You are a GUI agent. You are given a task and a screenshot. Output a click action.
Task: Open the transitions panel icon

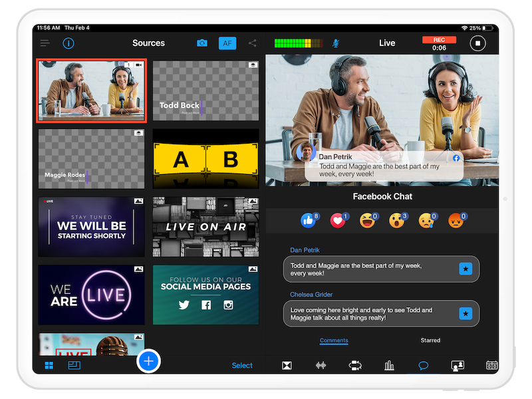[x=287, y=365]
